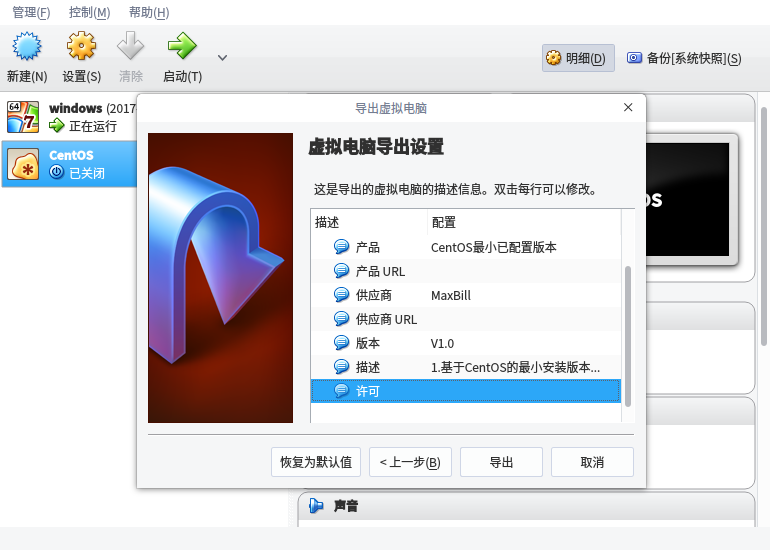The height and width of the screenshot is (550, 770).
Task: Click the bubble icon in the 版本 row
Action: [x=341, y=343]
